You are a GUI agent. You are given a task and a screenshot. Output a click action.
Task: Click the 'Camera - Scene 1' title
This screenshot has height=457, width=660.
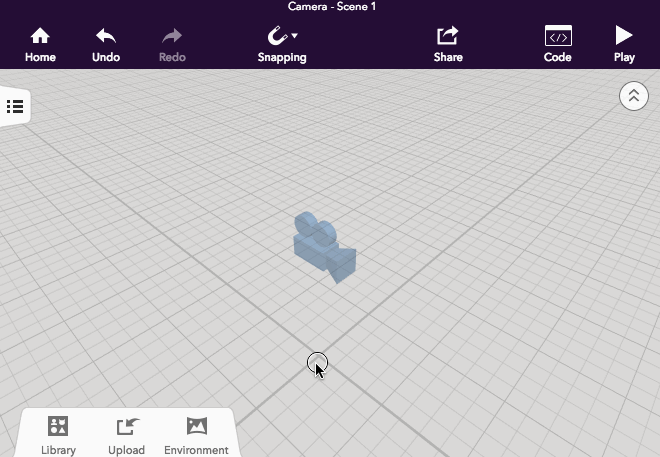330,6
